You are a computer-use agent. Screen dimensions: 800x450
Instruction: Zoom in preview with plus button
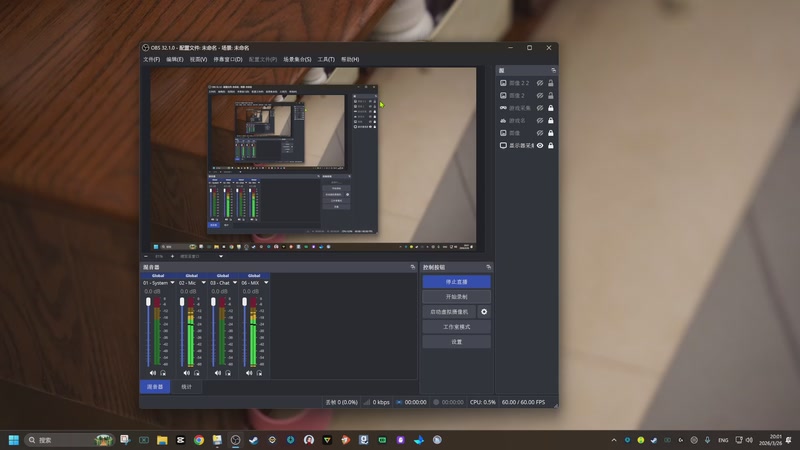[172, 256]
